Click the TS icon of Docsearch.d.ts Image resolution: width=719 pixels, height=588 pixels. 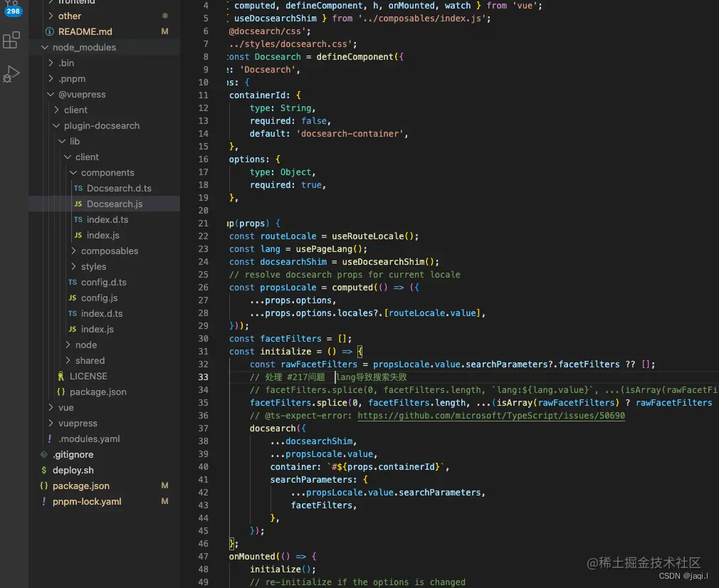click(x=78, y=189)
